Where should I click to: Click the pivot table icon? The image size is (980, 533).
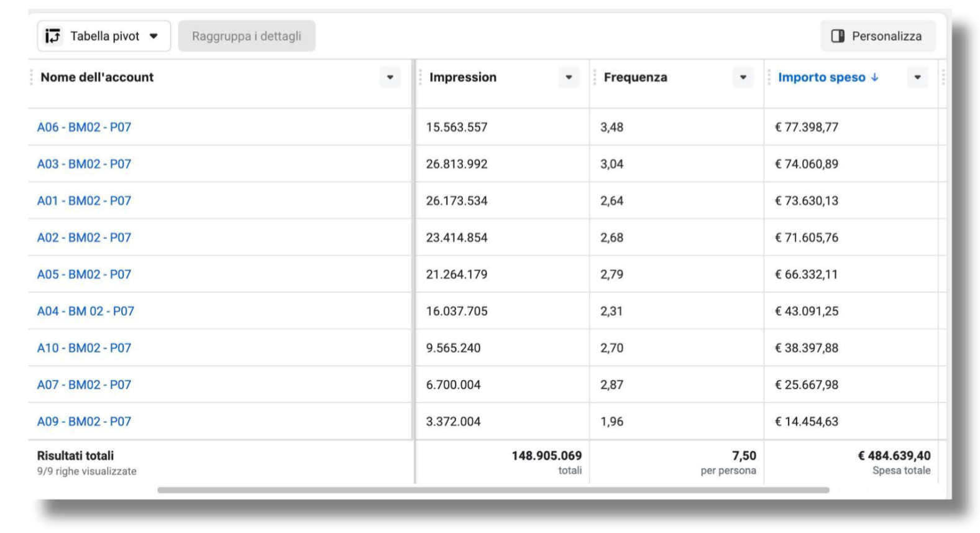(x=53, y=36)
